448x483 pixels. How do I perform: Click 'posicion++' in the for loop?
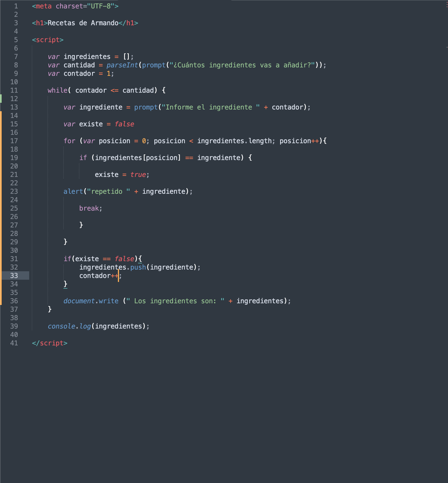[299, 141]
